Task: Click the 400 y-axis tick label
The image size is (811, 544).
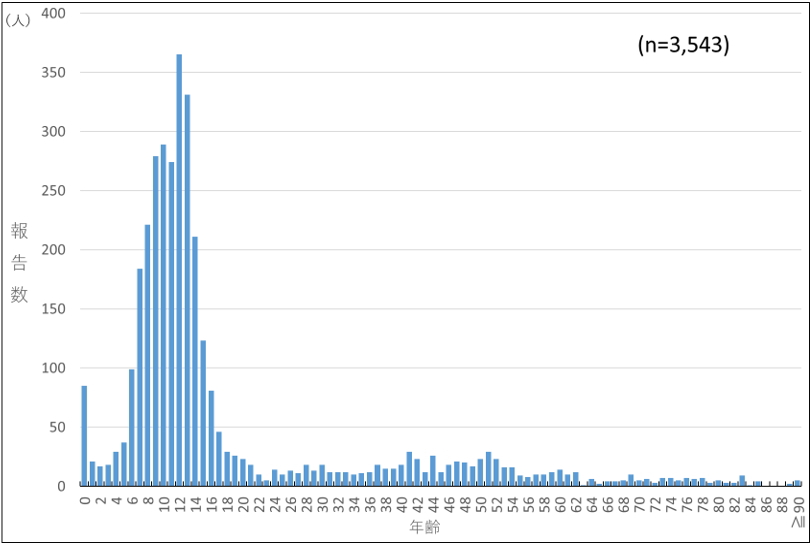Action: (x=53, y=13)
